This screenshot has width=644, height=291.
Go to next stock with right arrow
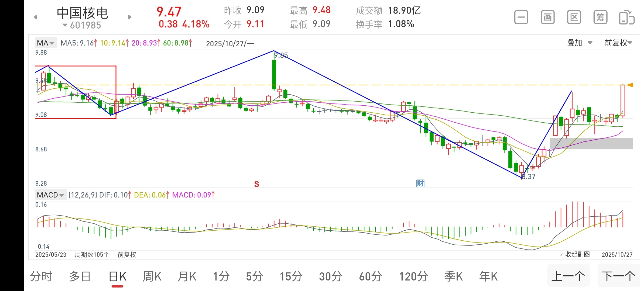click(x=130, y=17)
